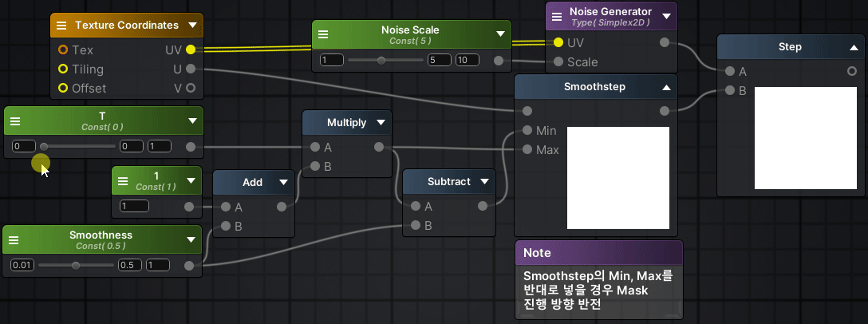Click Step node B input port
868x324 pixels.
[730, 90]
